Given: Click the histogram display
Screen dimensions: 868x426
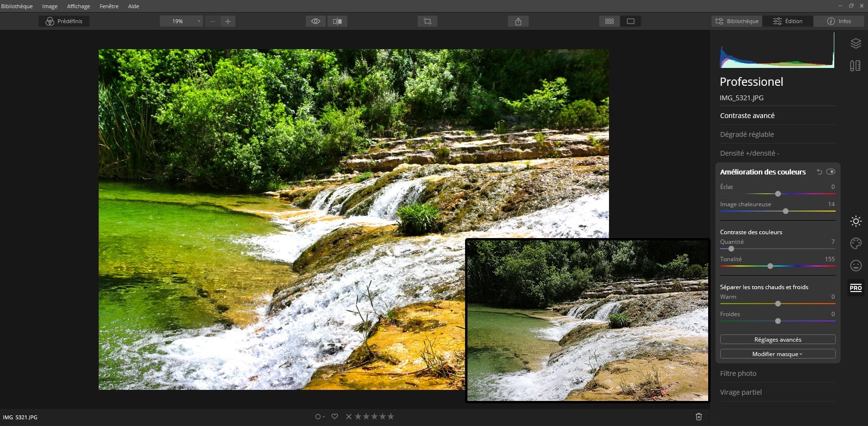Looking at the screenshot, I should pos(777,50).
